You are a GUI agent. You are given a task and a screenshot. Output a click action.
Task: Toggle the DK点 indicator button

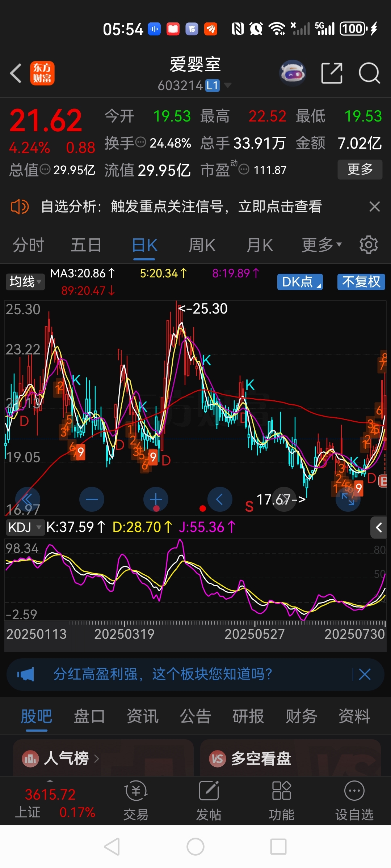click(x=300, y=282)
